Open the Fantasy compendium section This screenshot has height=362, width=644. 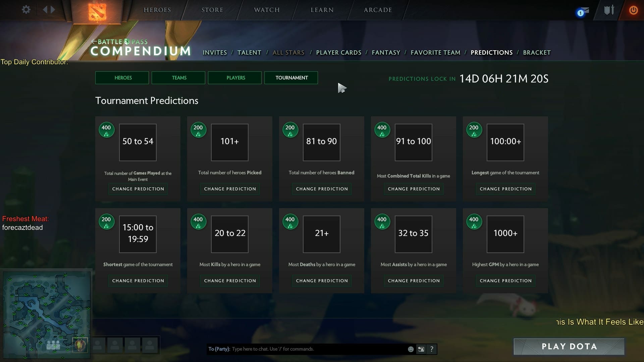386,53
